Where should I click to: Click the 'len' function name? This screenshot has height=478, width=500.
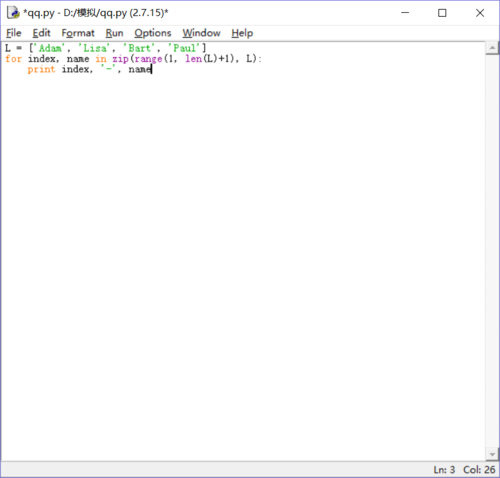tap(193, 59)
